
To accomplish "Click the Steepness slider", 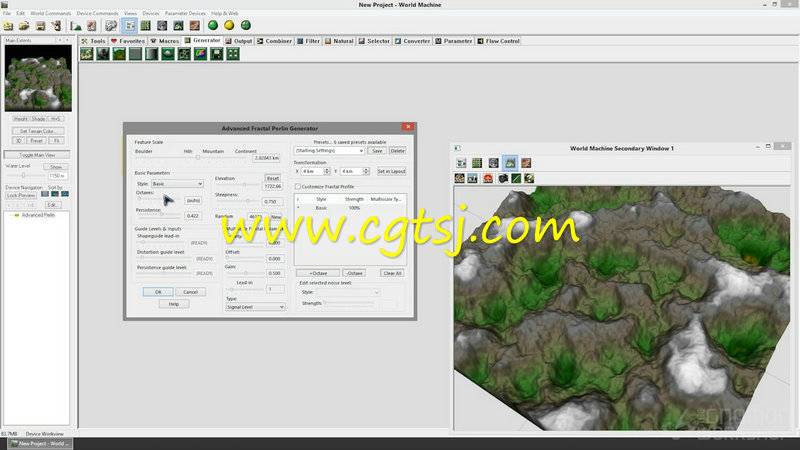I will (237, 201).
